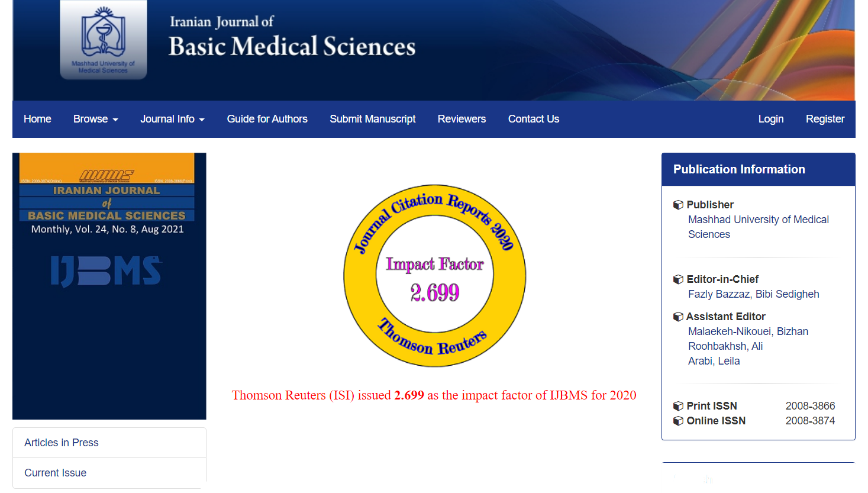The width and height of the screenshot is (868, 493).
Task: Select the Print ISSN number 2008-3866
Action: coord(810,406)
